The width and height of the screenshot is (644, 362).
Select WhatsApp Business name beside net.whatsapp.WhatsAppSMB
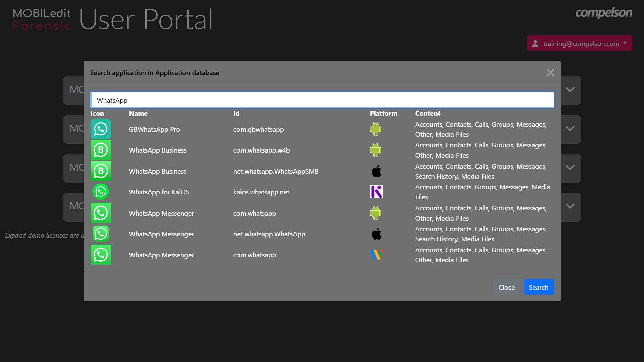tap(158, 171)
